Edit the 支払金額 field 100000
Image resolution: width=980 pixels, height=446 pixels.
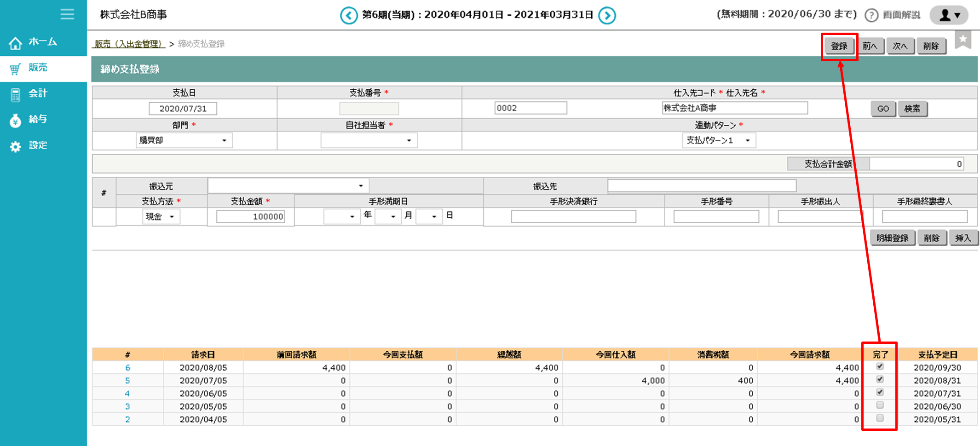pos(251,217)
